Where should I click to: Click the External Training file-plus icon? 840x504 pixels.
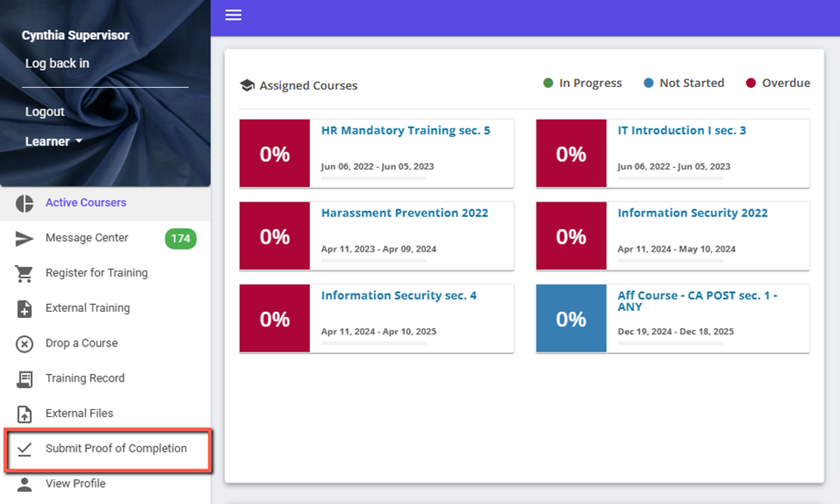pos(24,308)
